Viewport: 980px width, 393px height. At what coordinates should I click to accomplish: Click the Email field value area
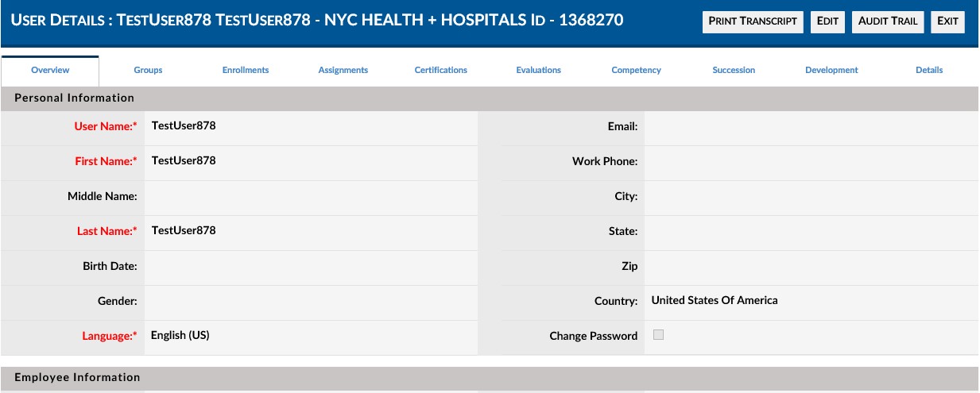[812, 128]
